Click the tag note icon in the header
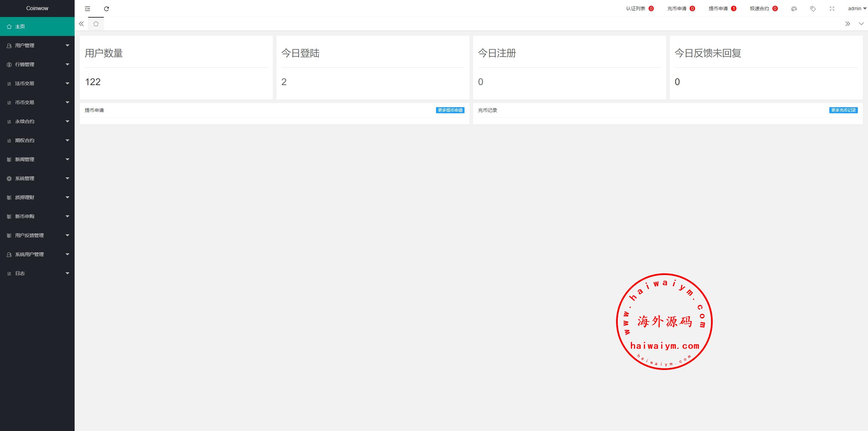This screenshot has width=868, height=431. point(813,9)
